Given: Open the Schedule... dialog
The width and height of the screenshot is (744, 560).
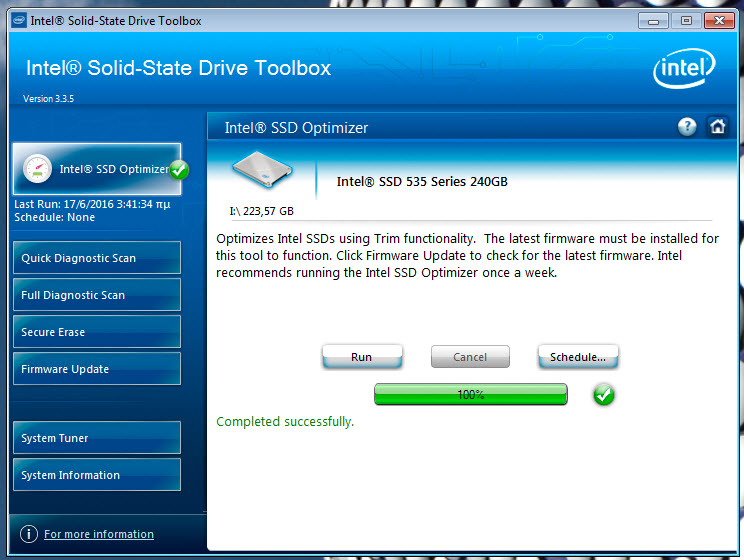Looking at the screenshot, I should pyautogui.click(x=578, y=357).
